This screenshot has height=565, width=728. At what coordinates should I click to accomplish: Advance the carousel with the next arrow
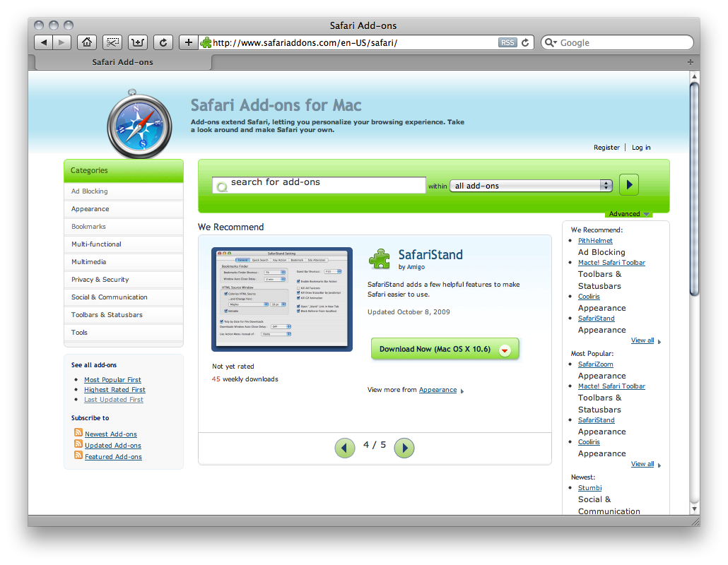[x=404, y=448]
